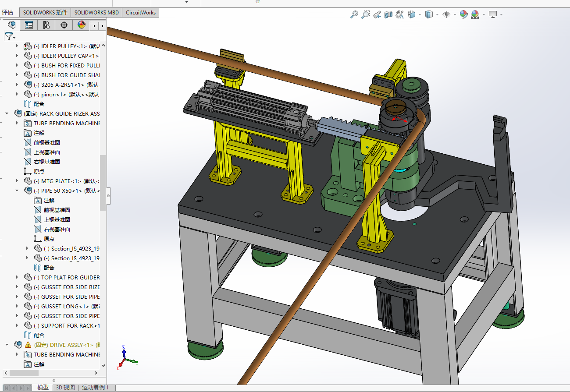Open the PropertyManager tab icon

click(x=29, y=25)
